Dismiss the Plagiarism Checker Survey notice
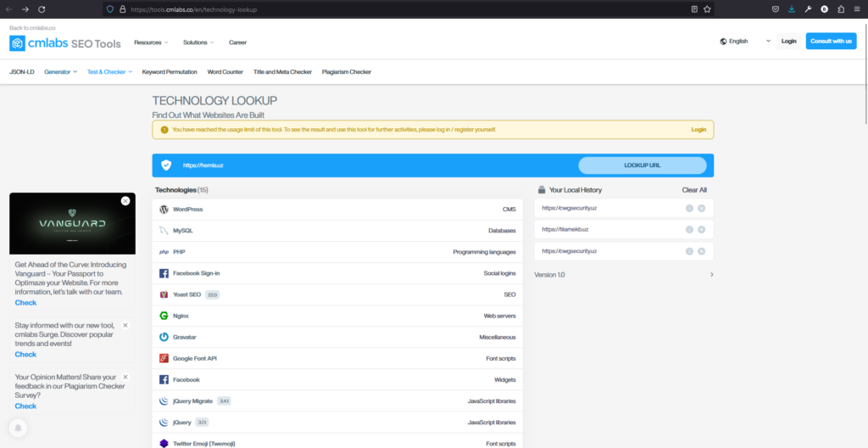Viewport: 868px width, 448px height. click(125, 377)
